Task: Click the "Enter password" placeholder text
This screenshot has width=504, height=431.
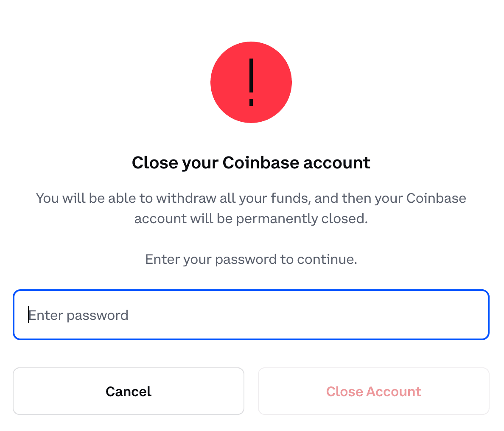Action: (78, 315)
